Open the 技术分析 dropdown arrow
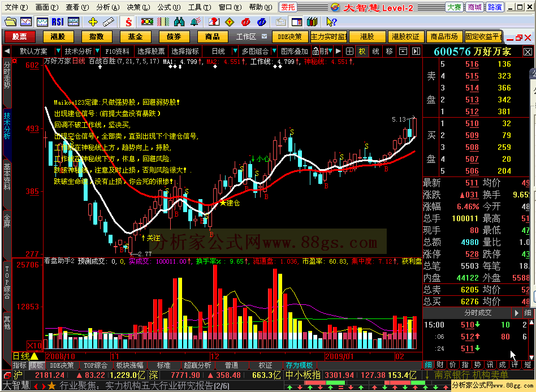The width and height of the screenshot is (536, 392). (97, 51)
